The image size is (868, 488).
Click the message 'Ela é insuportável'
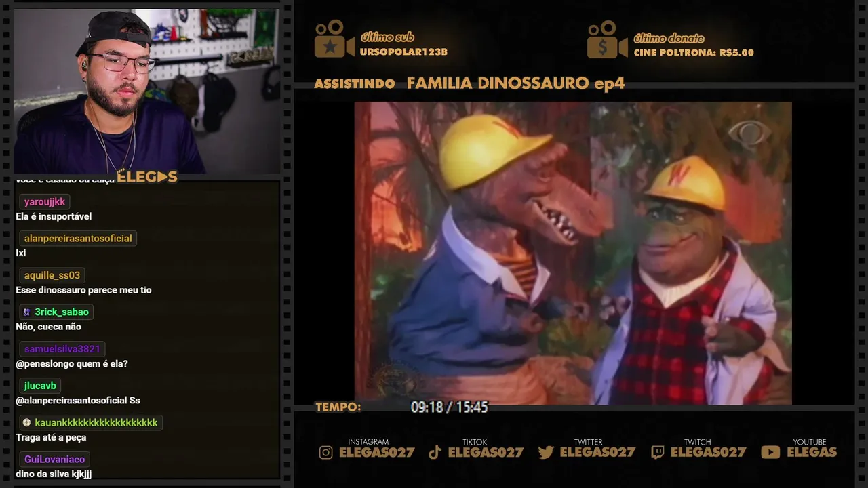pyautogui.click(x=54, y=216)
